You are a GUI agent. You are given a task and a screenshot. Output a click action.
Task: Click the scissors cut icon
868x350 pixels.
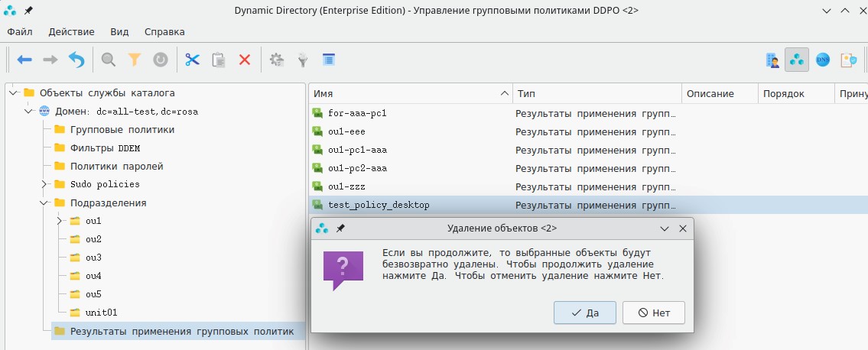[192, 60]
